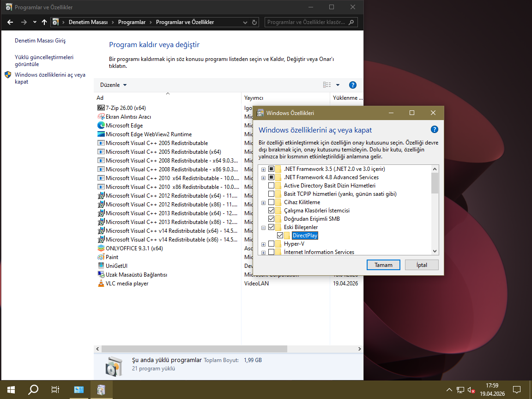Open the Düzenle dropdown menu
The width and height of the screenshot is (532, 399).
[113, 85]
